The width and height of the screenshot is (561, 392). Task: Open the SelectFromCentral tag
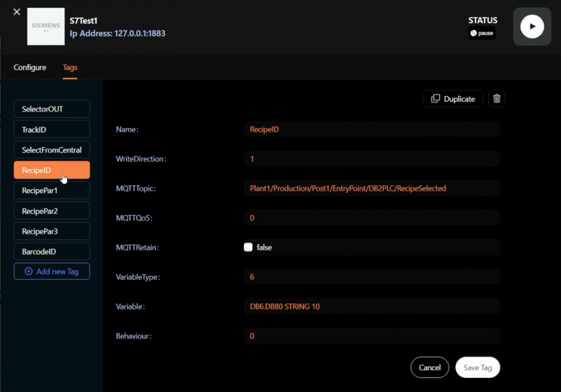pos(52,150)
